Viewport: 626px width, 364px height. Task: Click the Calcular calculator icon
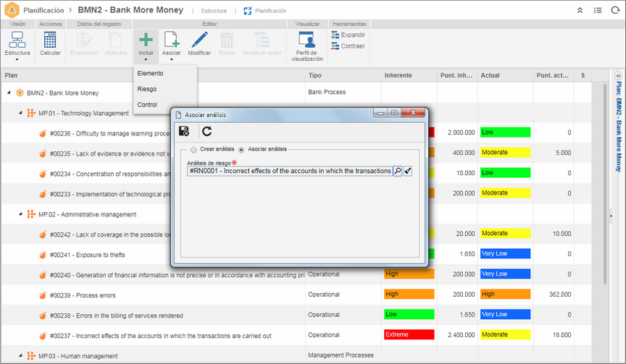pos(50,40)
